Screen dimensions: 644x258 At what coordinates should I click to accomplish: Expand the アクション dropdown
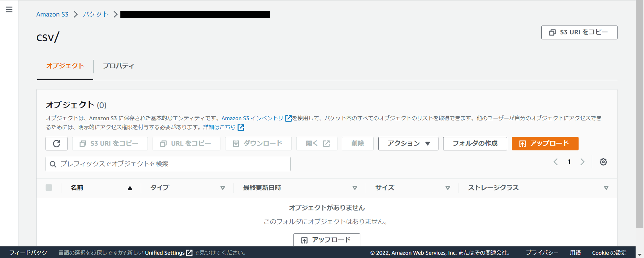tap(408, 144)
